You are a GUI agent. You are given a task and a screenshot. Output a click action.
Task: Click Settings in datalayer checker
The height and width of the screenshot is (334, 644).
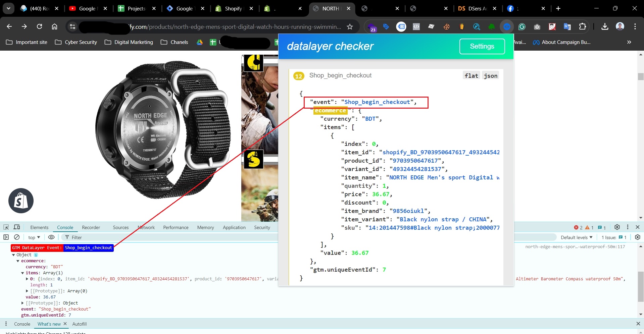point(482,46)
